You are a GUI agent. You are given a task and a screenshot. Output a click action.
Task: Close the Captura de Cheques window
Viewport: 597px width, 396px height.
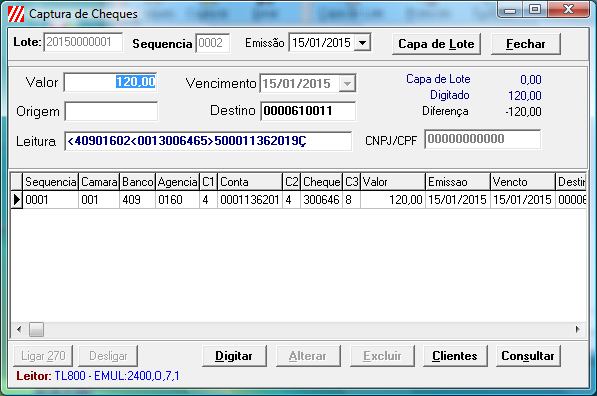tap(568, 10)
